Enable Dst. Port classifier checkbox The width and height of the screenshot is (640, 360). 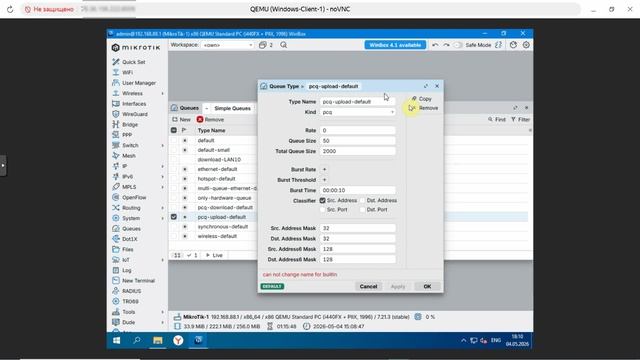pyautogui.click(x=362, y=209)
